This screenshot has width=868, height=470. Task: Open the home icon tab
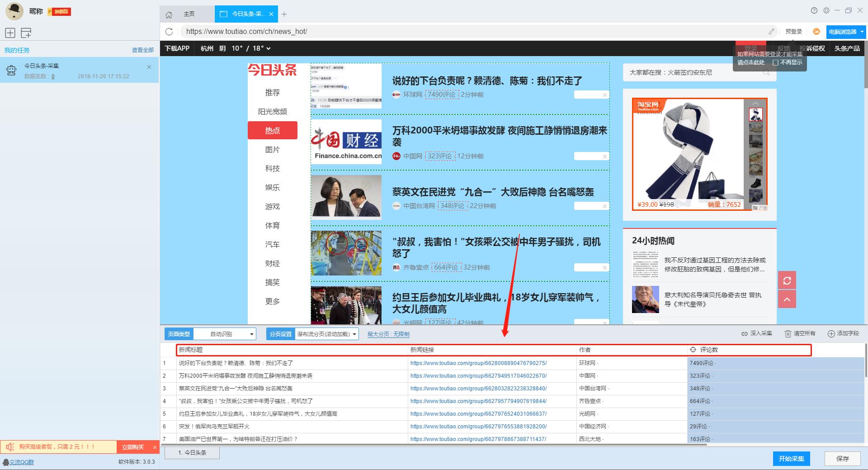(169, 14)
